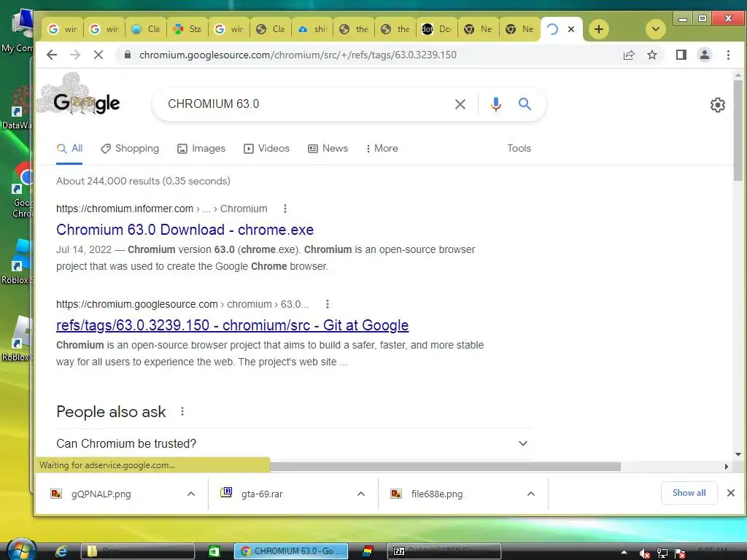Click the chromium.googlesource.com result URL

click(182, 304)
